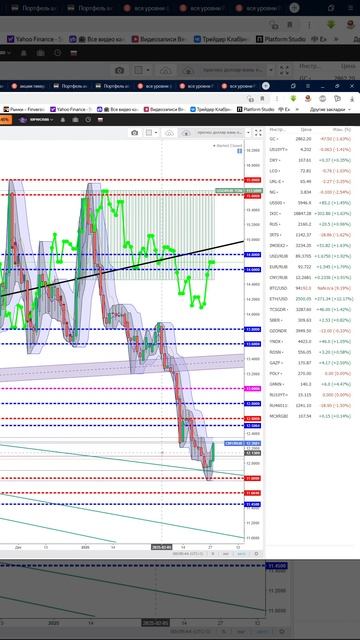This screenshot has width=360, height=640.
Task: Open alerts bell icon in front platform header
Action: (x=63, y=120)
